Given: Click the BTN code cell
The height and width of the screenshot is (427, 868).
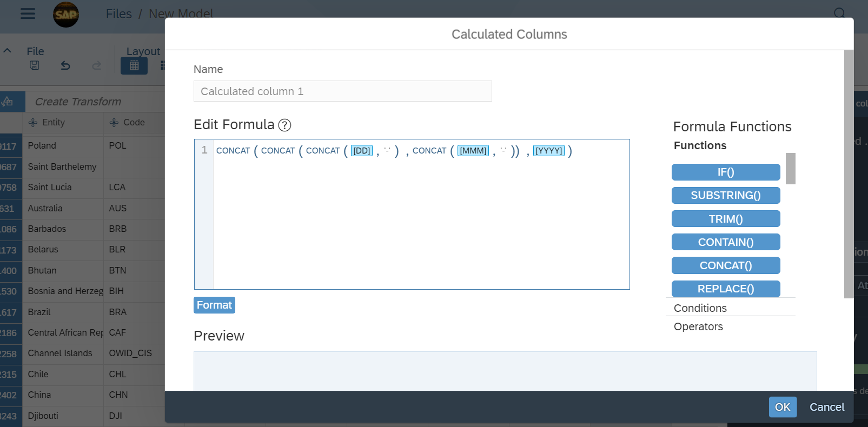Looking at the screenshot, I should [134, 271].
